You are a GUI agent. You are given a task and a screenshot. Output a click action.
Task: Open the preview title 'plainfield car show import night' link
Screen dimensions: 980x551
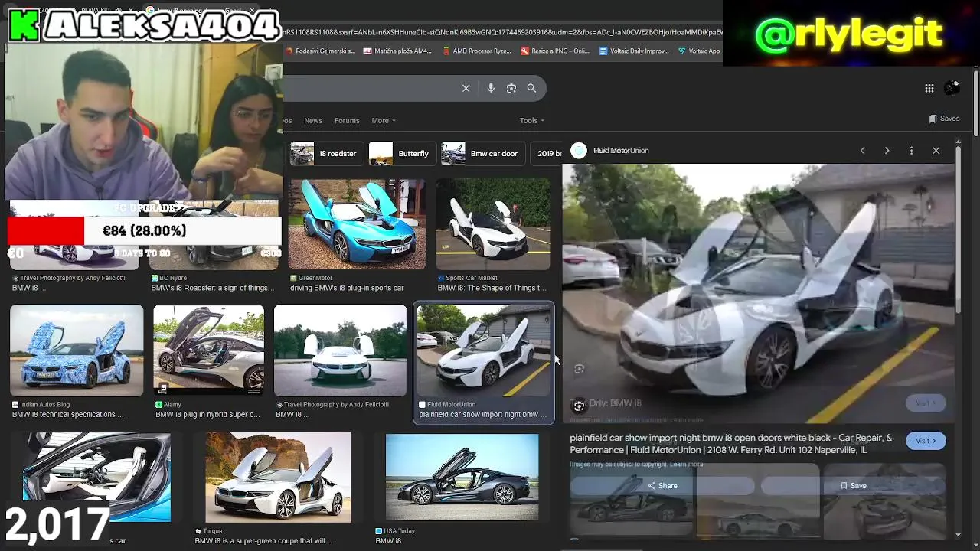[x=731, y=444]
